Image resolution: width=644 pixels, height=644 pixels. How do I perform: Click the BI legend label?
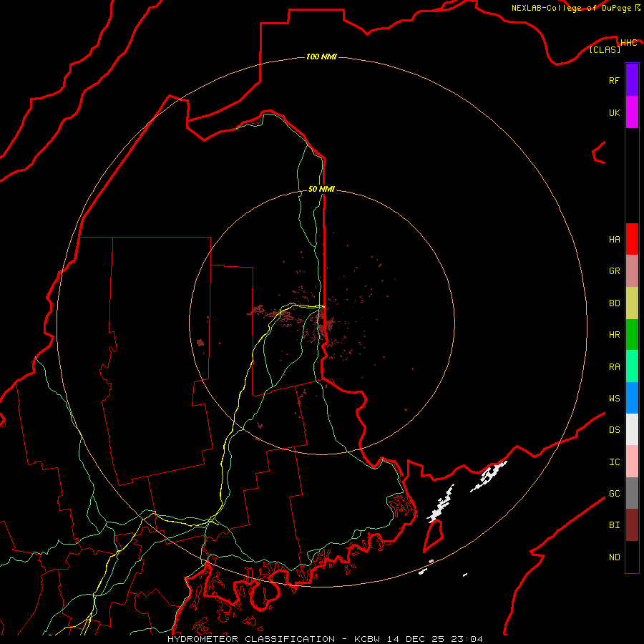(614, 525)
